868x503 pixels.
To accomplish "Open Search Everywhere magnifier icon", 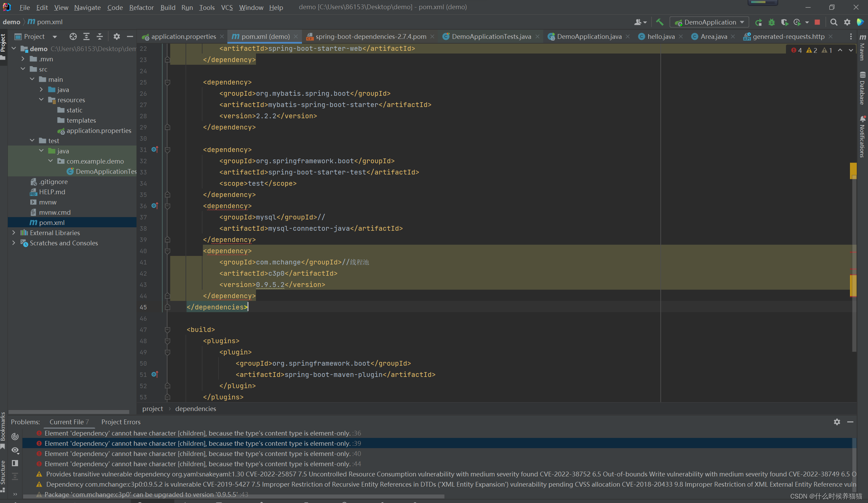I will click(834, 22).
